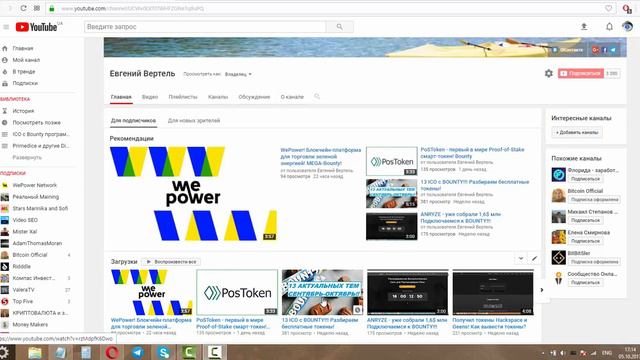Viewport: 640px width, 360px height.
Task: Open ValeraTV subscription
Action: tap(23, 290)
